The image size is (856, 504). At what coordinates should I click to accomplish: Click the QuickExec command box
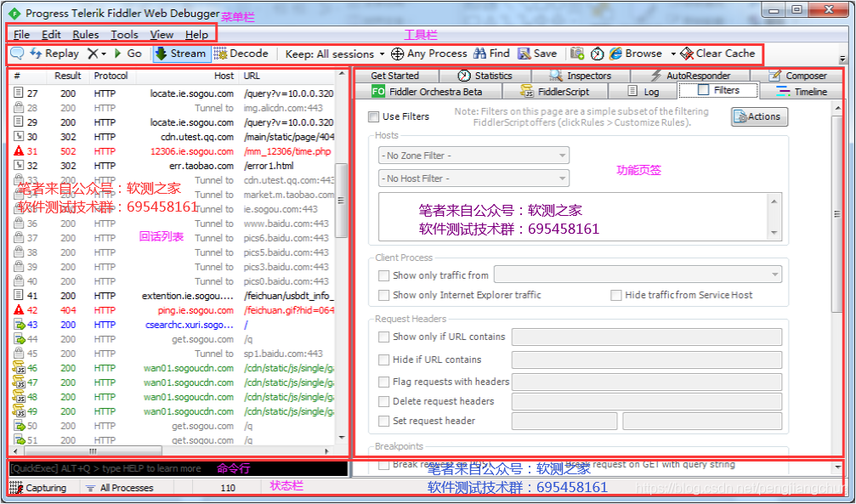coord(178,468)
